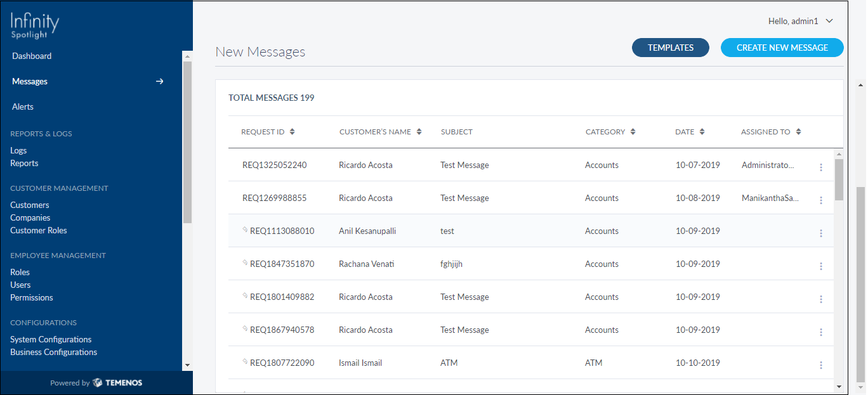The image size is (868, 395).
Task: Open the Customers link in sidebar
Action: (30, 205)
